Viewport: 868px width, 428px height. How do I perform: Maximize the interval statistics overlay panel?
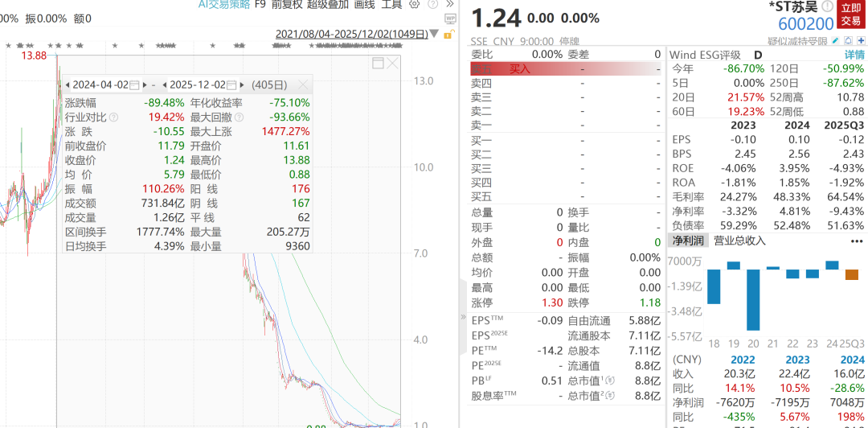(378, 63)
